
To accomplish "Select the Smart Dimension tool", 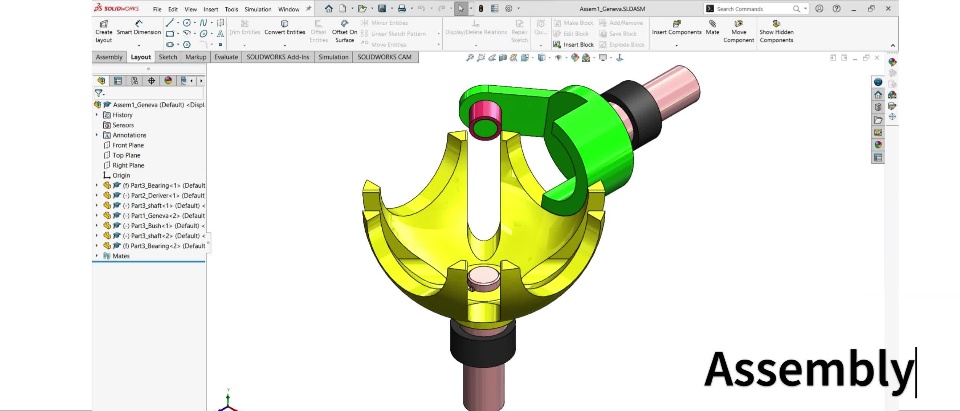I will pos(138,28).
